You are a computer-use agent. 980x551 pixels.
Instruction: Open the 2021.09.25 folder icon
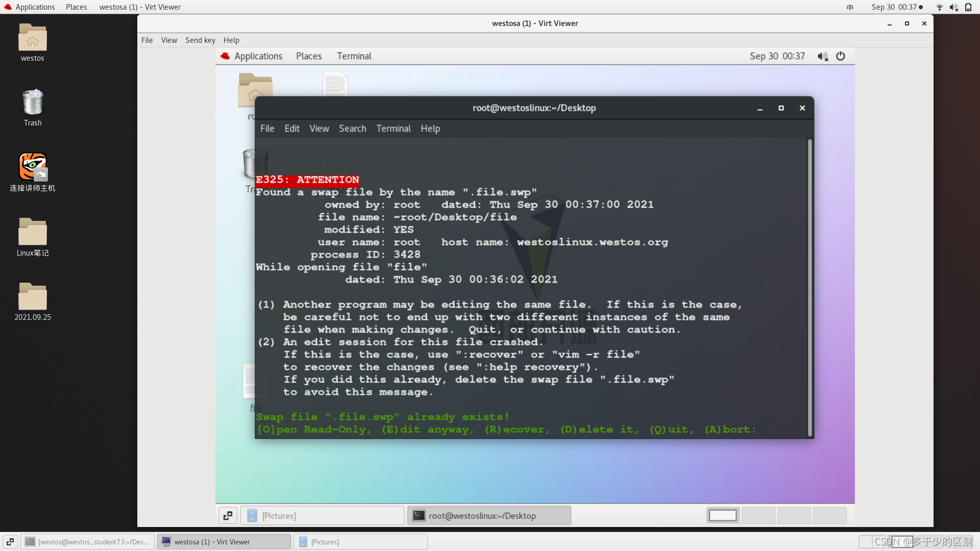(32, 296)
